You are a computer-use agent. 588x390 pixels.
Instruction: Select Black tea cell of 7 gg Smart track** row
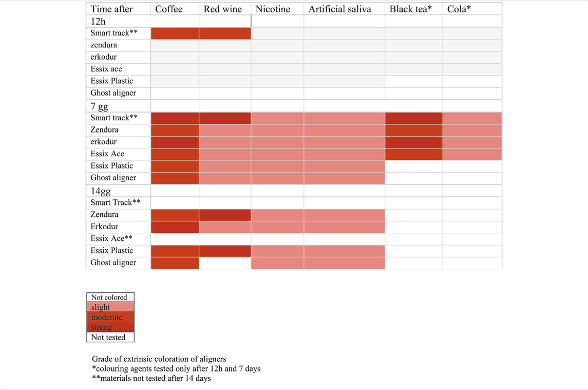click(x=413, y=118)
